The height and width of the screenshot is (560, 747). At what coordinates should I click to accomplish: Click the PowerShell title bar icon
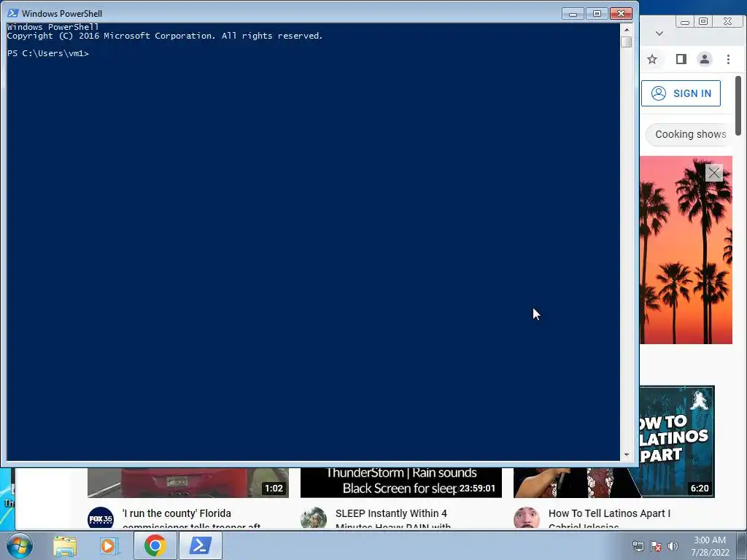point(13,13)
